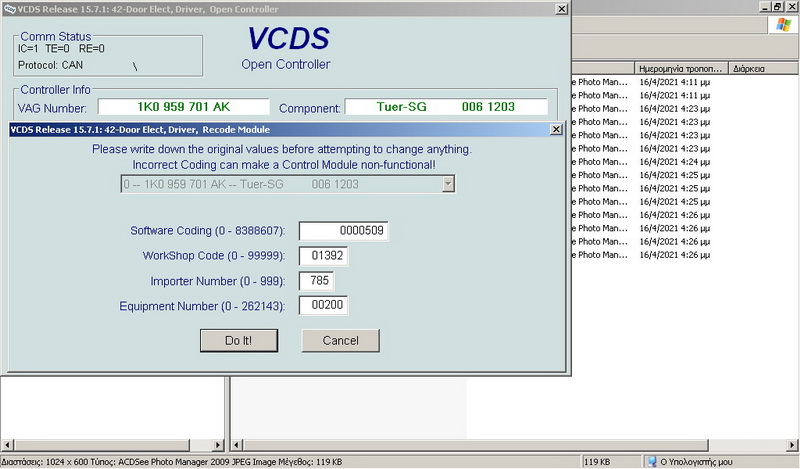
Task: Edit the Software Coding field
Action: 343,231
